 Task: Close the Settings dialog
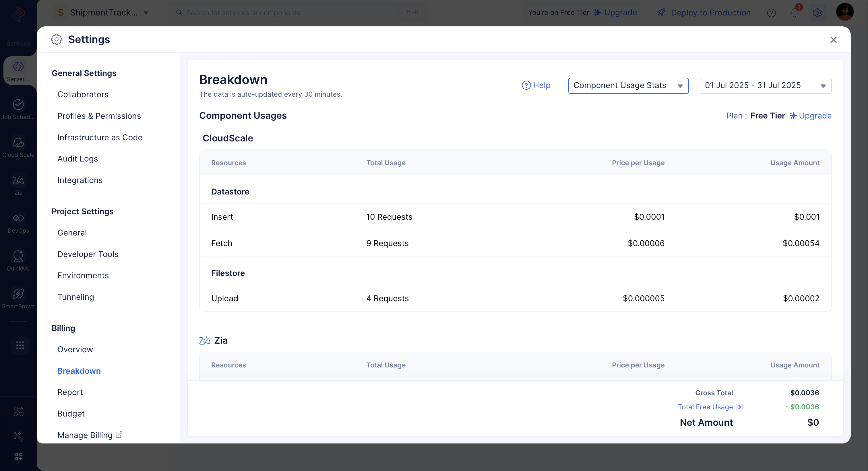tap(833, 40)
